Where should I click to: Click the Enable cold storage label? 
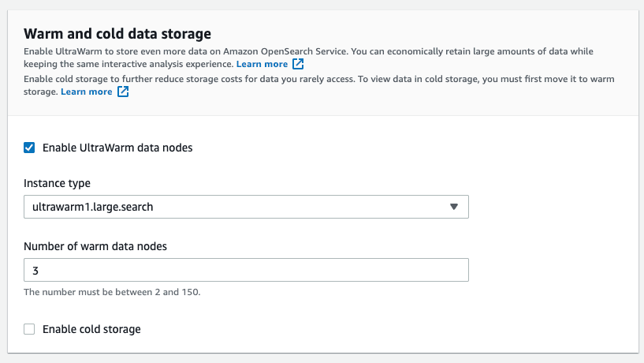point(91,329)
